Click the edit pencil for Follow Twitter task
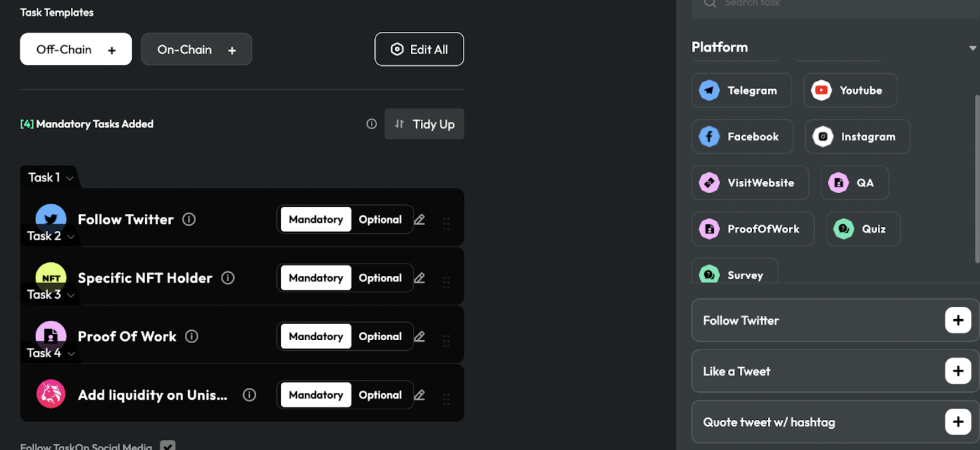Screen dimensions: 980x450 (x=419, y=220)
